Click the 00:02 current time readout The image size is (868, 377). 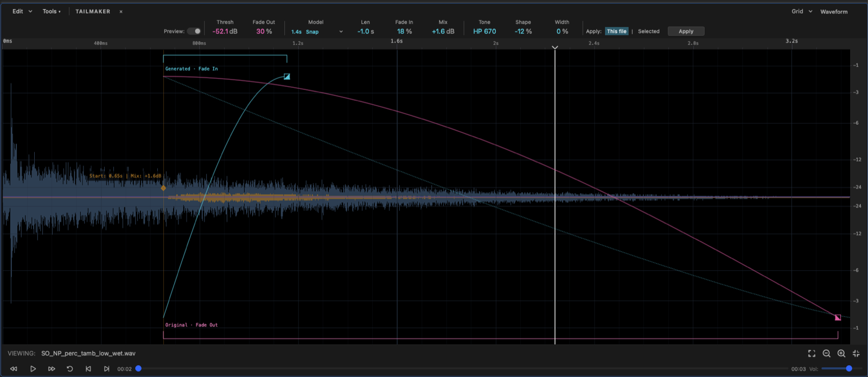click(124, 369)
